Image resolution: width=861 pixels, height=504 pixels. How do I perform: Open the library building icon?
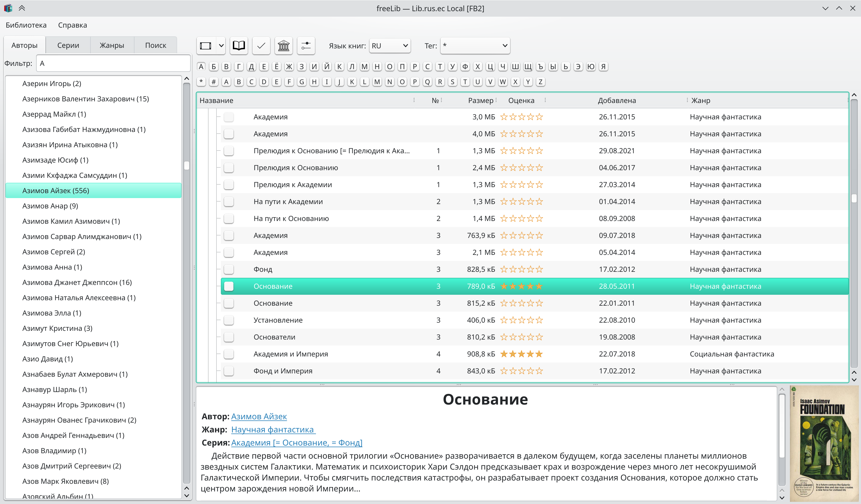click(x=283, y=46)
